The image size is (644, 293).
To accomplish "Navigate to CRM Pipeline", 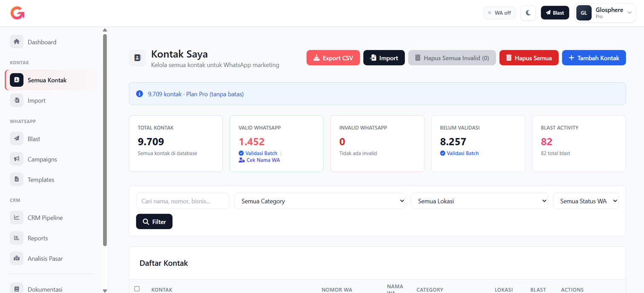I will click(50, 217).
